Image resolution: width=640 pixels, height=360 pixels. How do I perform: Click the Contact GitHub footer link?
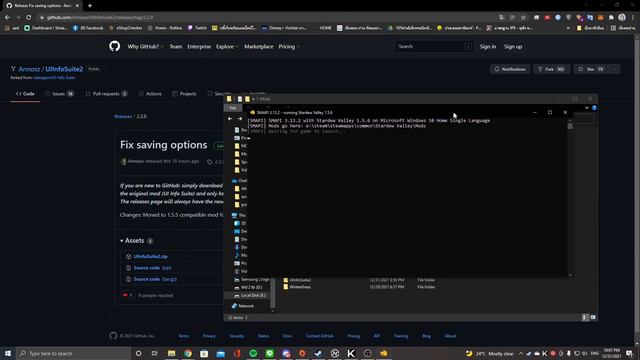tap(320, 336)
